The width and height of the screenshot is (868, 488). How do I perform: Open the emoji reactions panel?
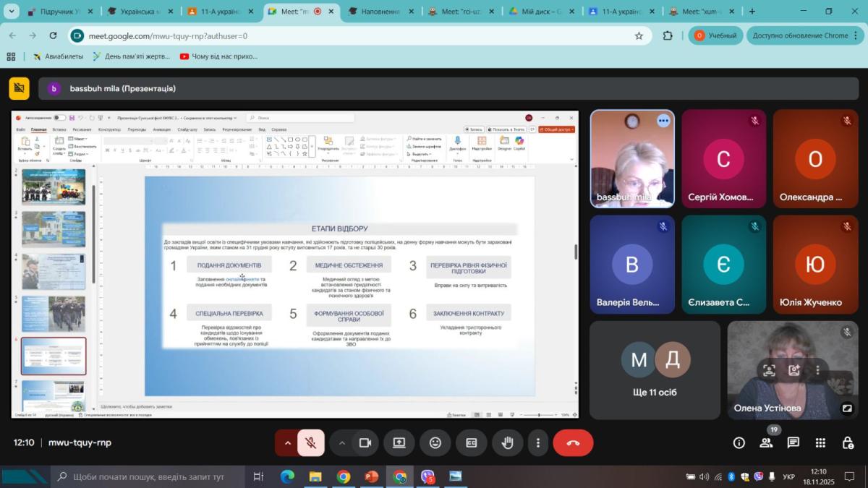(x=435, y=443)
